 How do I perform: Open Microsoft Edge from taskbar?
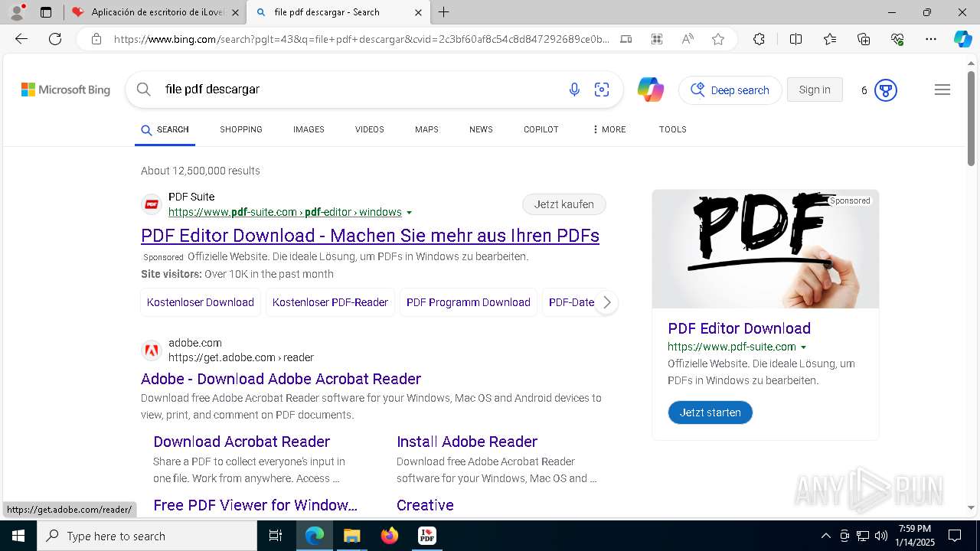coord(315,536)
